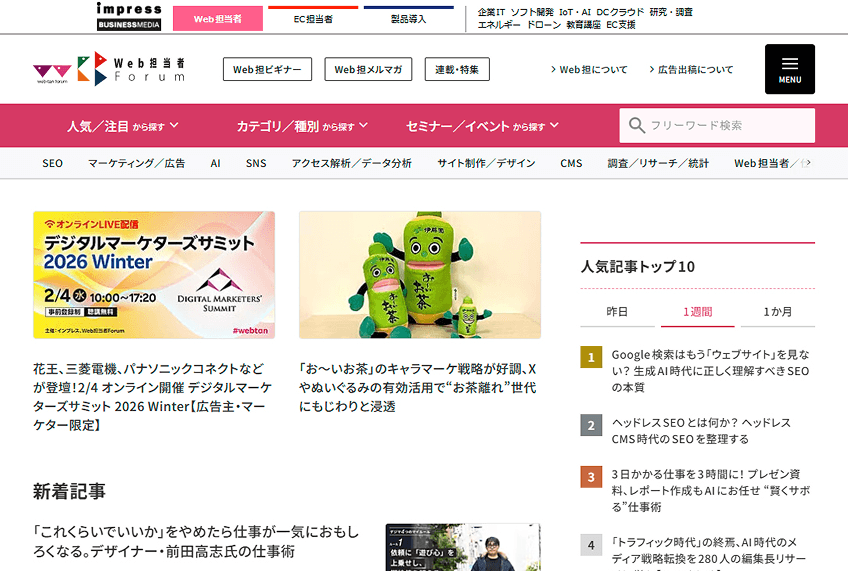Click the rank 4 badge icon
Image resolution: width=848 pixels, height=571 pixels.
591,545
